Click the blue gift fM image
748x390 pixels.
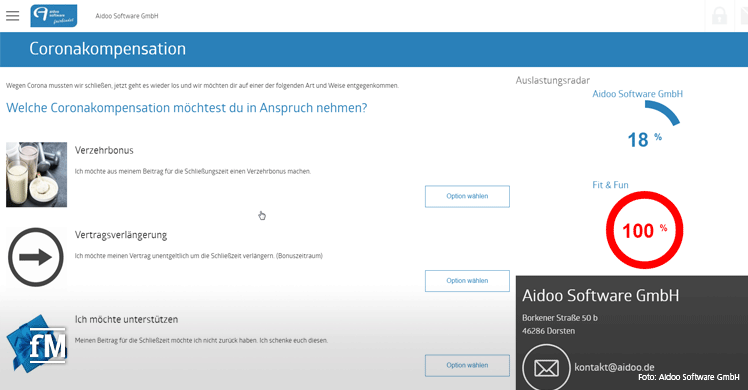(36, 343)
